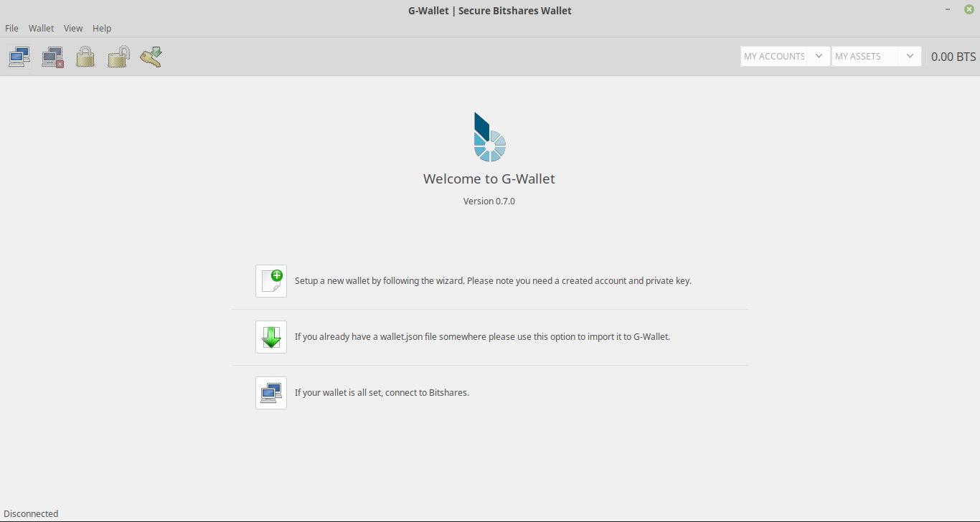
Task: Click the Welcome to G-Wallet heading
Action: [489, 179]
